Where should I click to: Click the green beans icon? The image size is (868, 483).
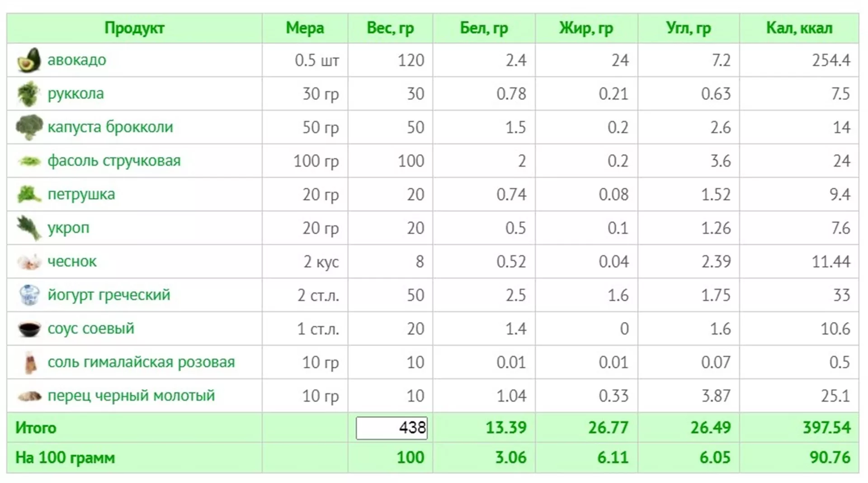click(x=29, y=161)
